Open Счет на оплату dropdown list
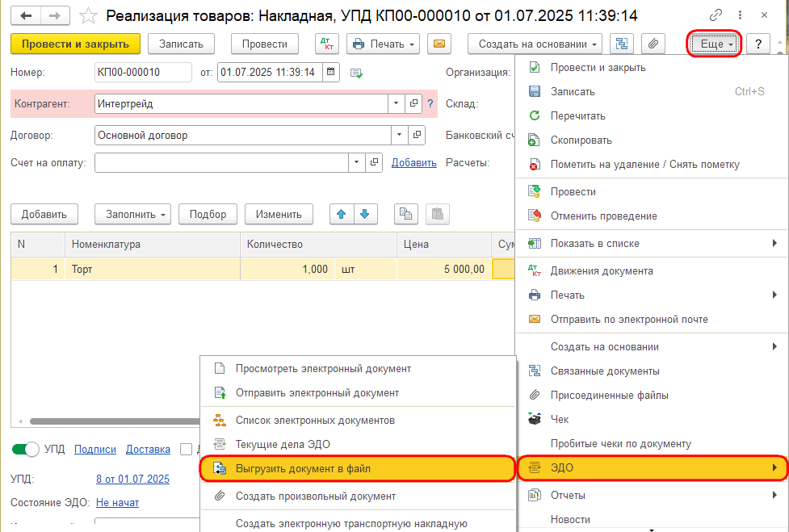This screenshot has width=789, height=532. [x=356, y=162]
